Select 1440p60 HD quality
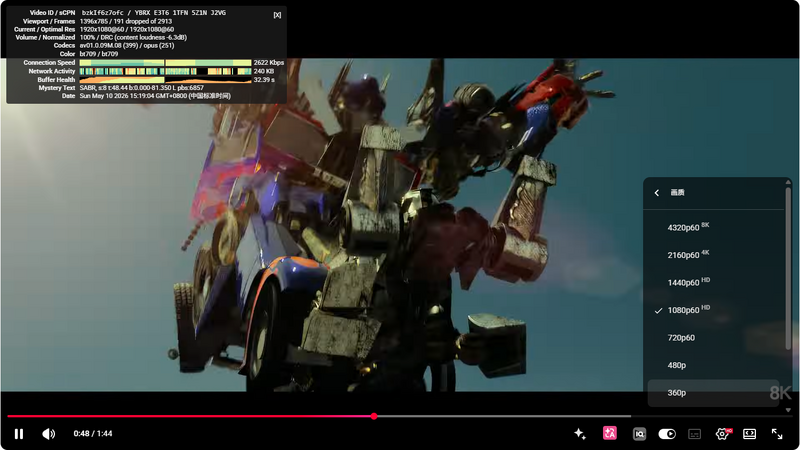This screenshot has width=800, height=450. point(713,283)
